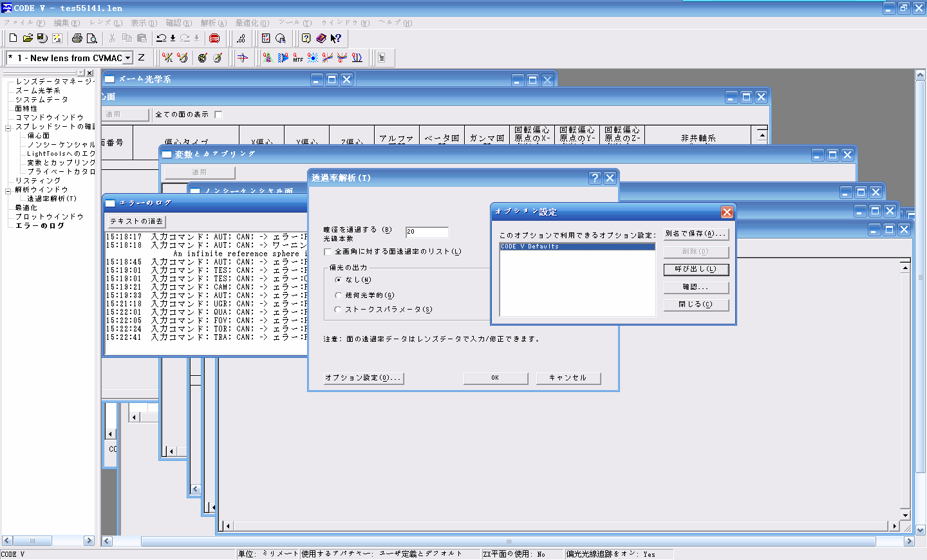The image size is (927, 560).
Task: Click the 光線本数 ray count input field
Action: tap(427, 232)
